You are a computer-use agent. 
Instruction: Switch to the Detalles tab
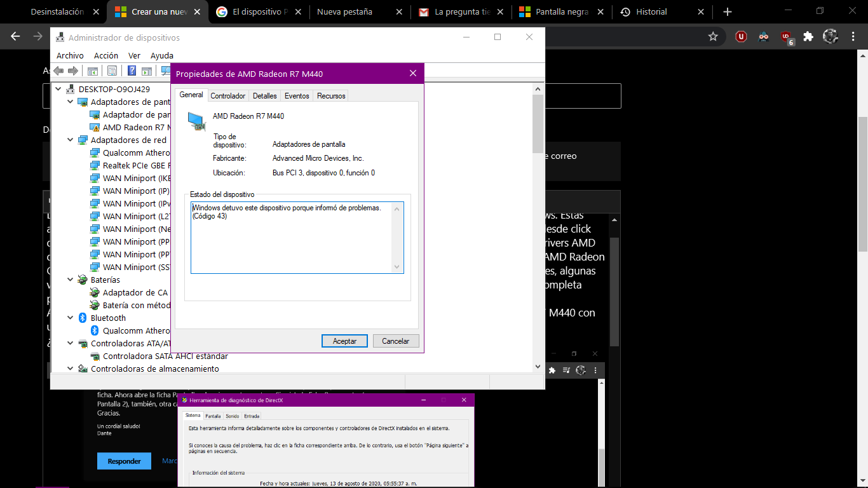265,96
